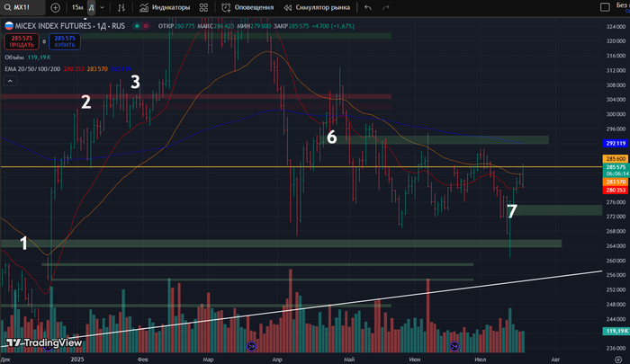Click the undo arrow icon
The height and width of the screenshot is (364, 630).
pos(368,6)
